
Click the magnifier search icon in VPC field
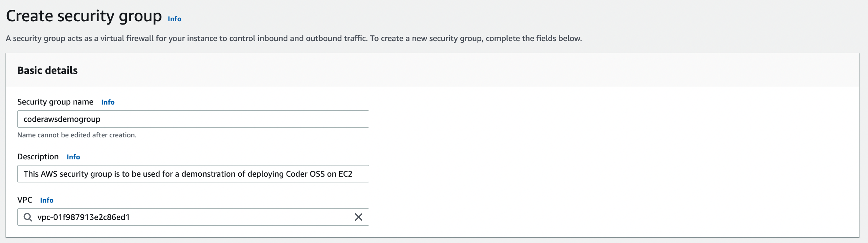click(28, 217)
